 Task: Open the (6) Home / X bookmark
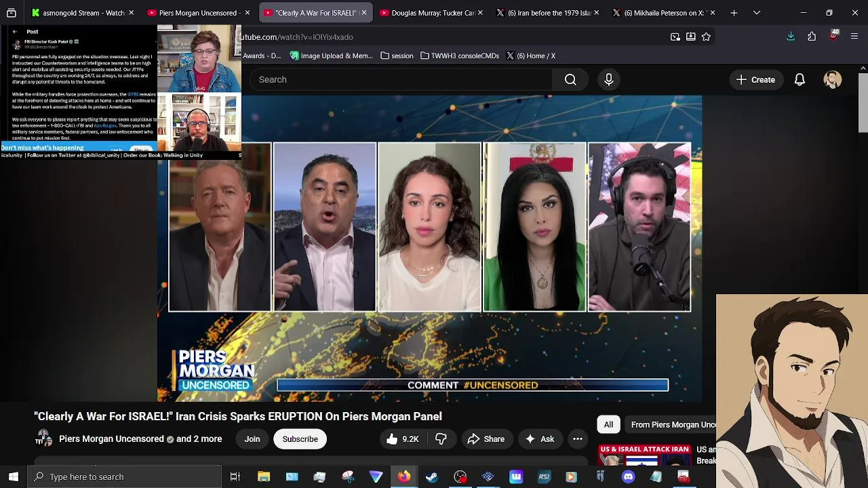tap(530, 56)
